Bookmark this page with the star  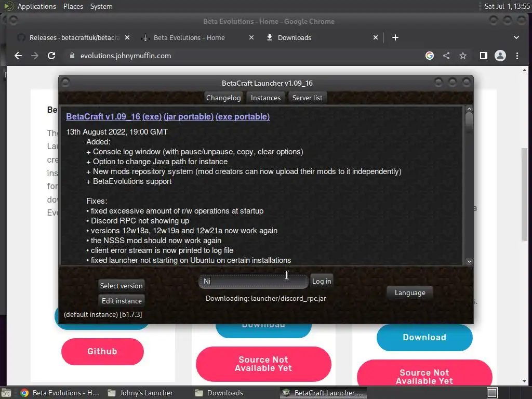coord(463,56)
